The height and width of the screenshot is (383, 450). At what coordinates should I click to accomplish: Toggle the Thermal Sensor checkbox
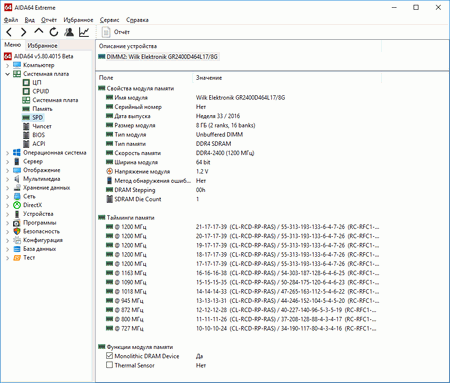[109, 365]
